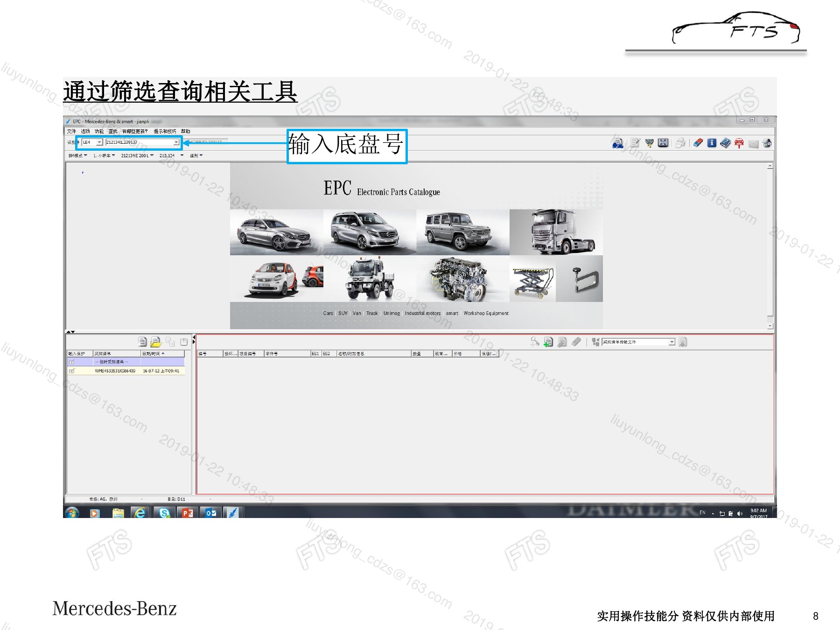Open PowerPoint from the taskbar
The image size is (840, 630).
point(188,513)
